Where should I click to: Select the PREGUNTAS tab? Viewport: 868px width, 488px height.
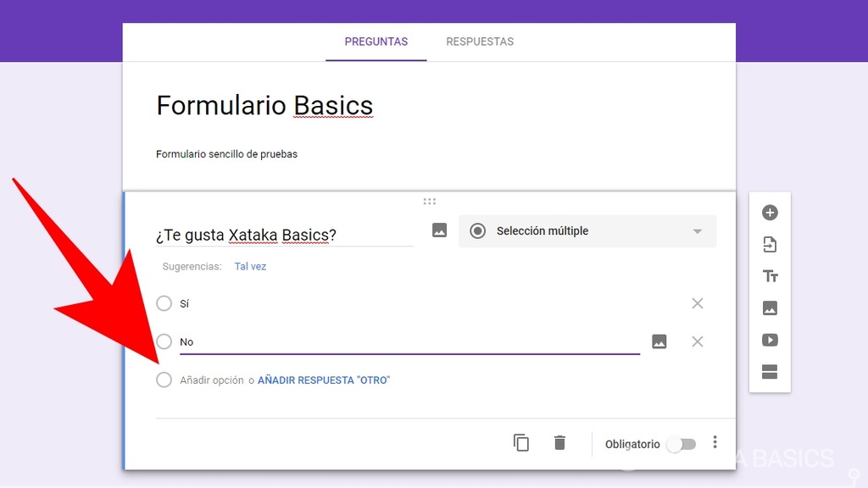(376, 41)
